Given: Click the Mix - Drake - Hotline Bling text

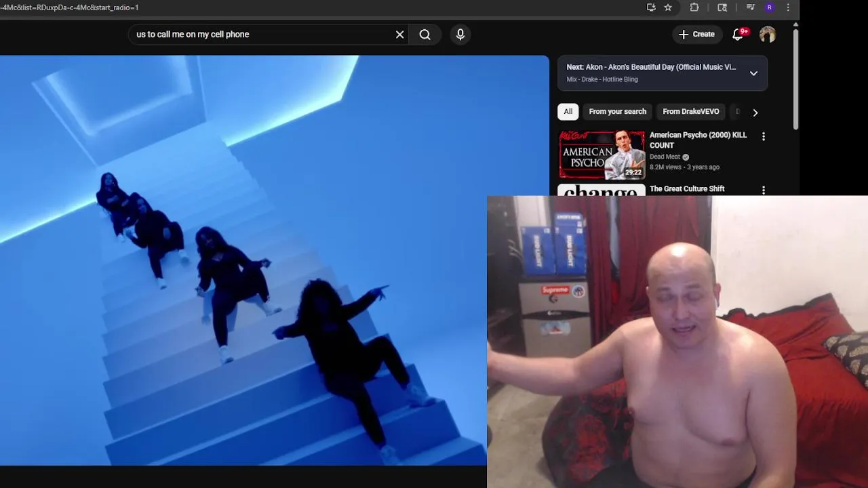Looking at the screenshot, I should pyautogui.click(x=602, y=79).
